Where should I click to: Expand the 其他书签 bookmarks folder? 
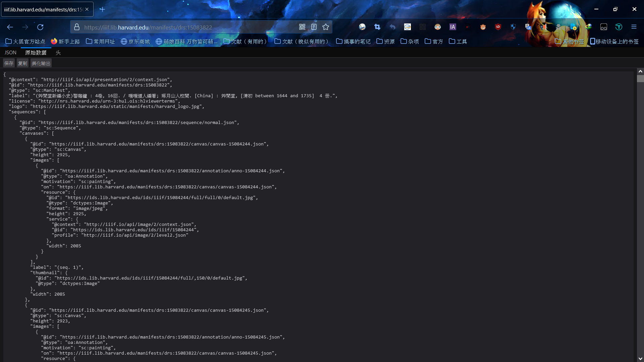(x=569, y=42)
